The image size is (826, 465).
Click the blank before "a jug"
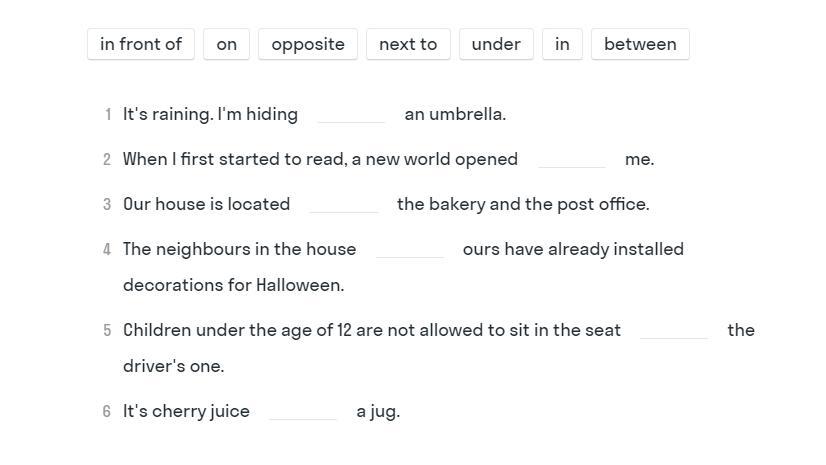(302, 411)
